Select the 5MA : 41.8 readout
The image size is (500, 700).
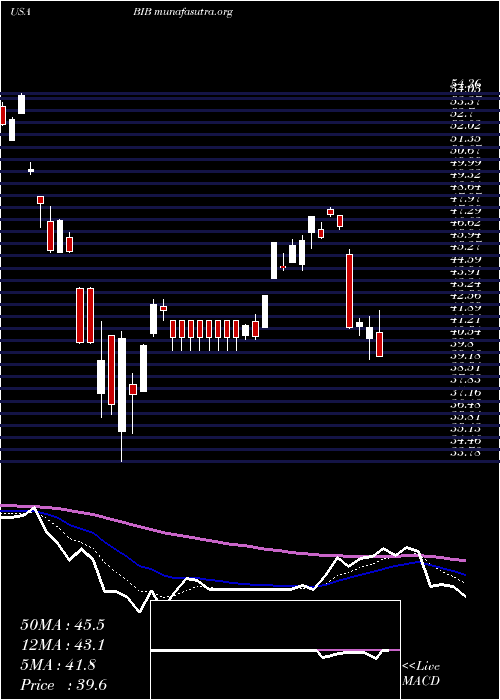[58, 665]
